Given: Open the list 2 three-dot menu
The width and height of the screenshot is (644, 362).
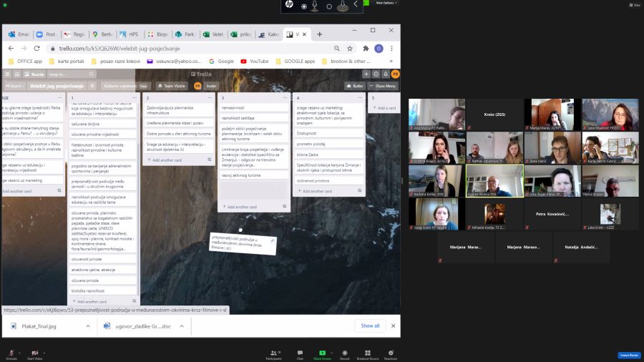Looking at the screenshot, I should pyautogui.click(x=210, y=98).
